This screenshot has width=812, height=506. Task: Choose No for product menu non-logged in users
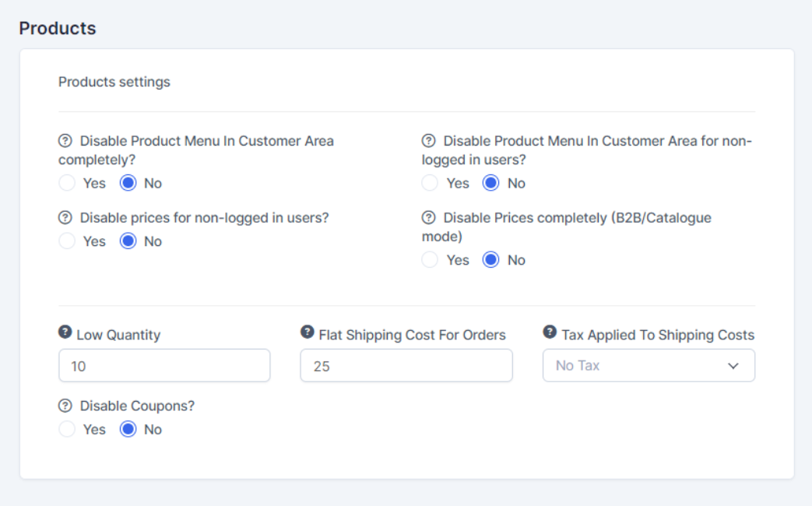pos(491,183)
